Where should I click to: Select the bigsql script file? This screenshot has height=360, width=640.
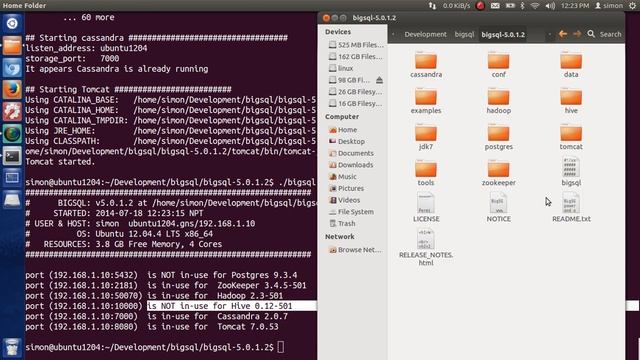click(x=571, y=171)
